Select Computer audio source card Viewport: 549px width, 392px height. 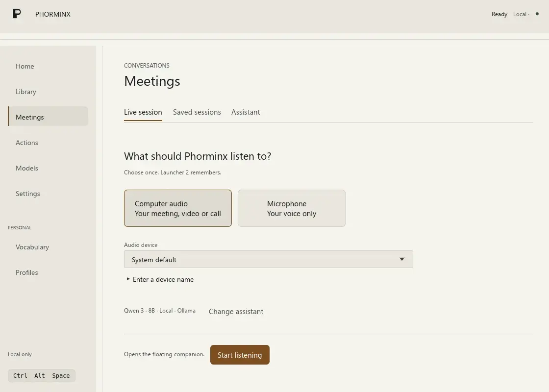178,208
